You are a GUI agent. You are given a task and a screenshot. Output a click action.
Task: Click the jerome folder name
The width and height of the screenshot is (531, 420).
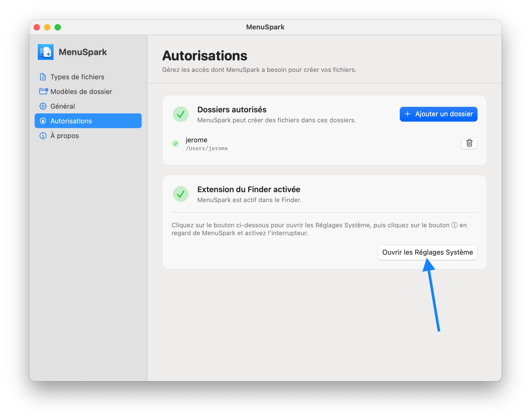[x=196, y=140]
